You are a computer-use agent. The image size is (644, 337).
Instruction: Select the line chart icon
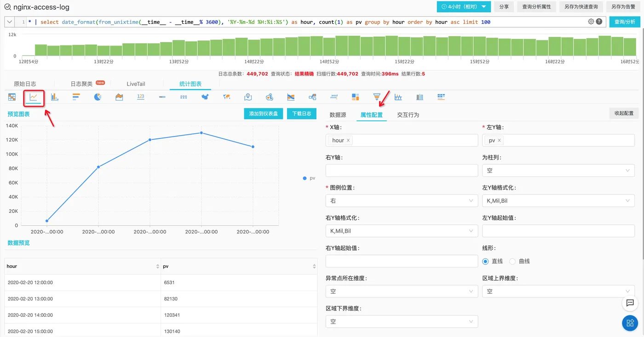(x=34, y=97)
